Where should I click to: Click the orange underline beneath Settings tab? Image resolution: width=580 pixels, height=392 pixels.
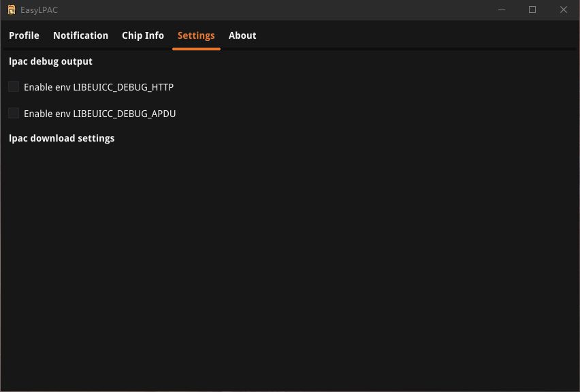[196, 49]
